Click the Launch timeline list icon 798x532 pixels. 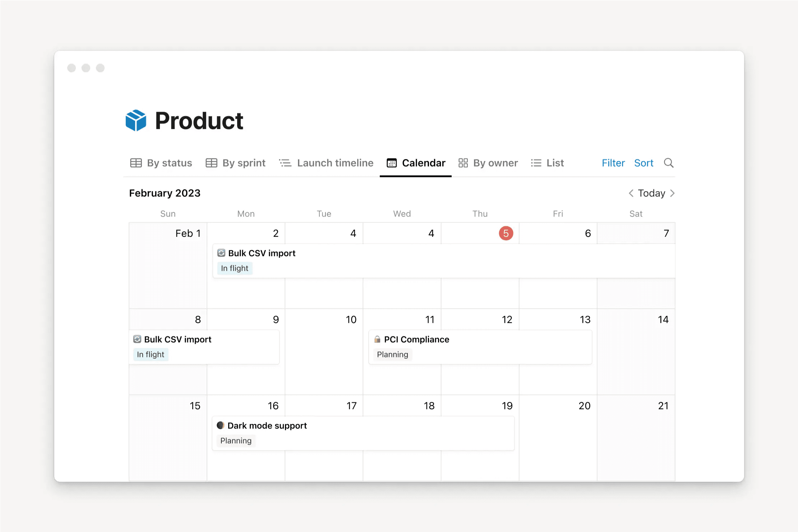pyautogui.click(x=285, y=163)
